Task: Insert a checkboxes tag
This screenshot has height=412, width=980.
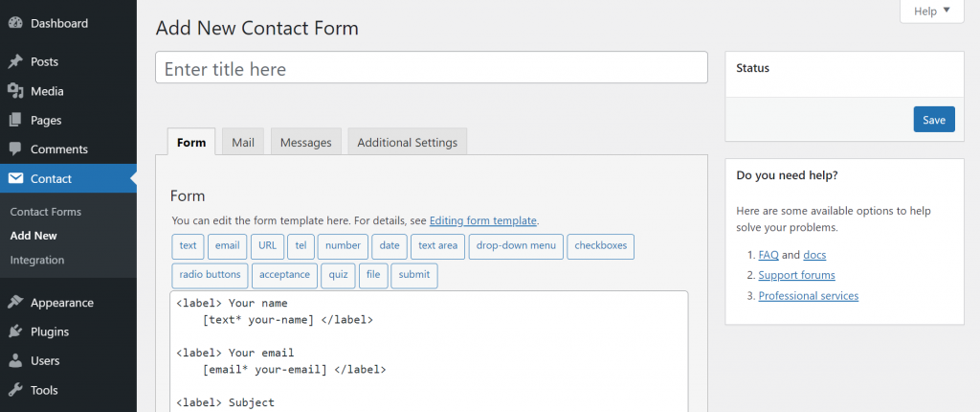Action: click(601, 246)
